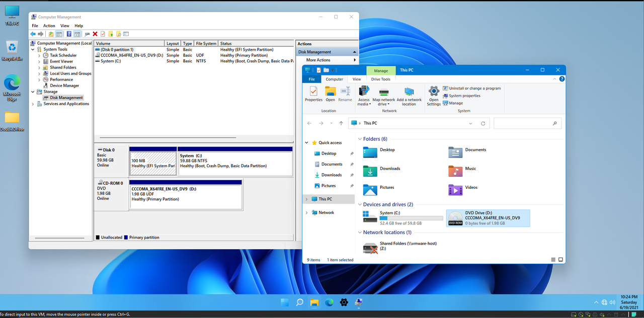Select Device Manager in the console tree

coord(64,86)
